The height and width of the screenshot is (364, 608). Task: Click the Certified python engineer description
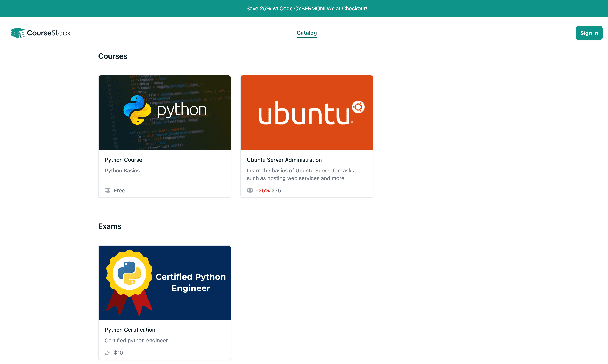136,340
